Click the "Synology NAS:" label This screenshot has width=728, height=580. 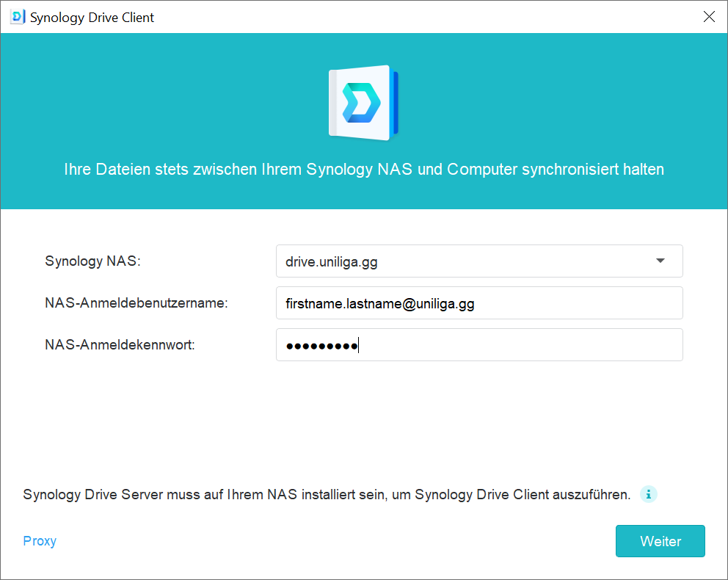click(92, 261)
